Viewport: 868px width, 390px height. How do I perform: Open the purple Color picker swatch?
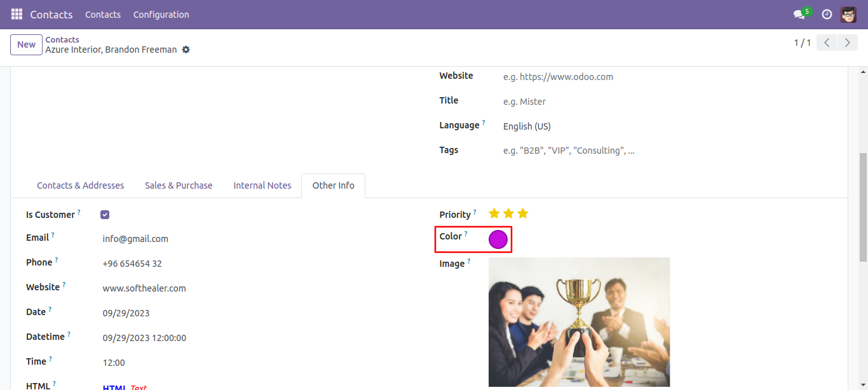tap(498, 239)
